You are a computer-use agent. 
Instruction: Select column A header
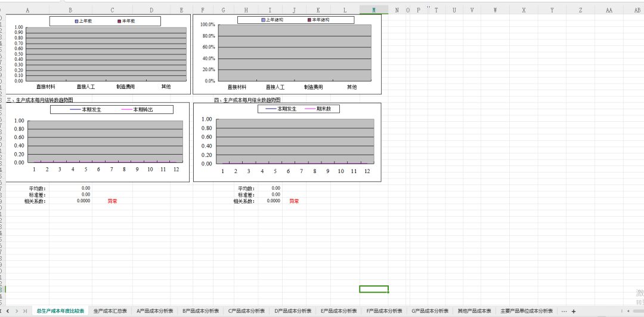[27, 10]
